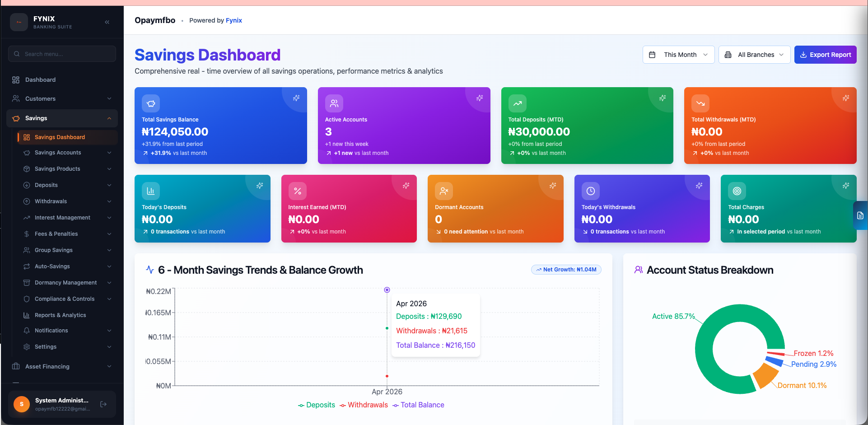Screen dimensions: 868x425
Task: Click the Export Report button
Action: (x=825, y=55)
